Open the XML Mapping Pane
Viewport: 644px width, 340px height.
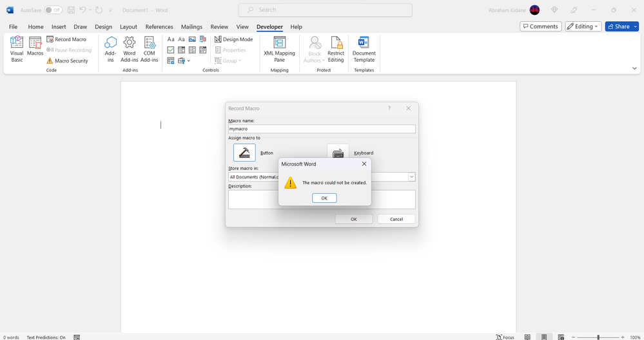tap(279, 49)
